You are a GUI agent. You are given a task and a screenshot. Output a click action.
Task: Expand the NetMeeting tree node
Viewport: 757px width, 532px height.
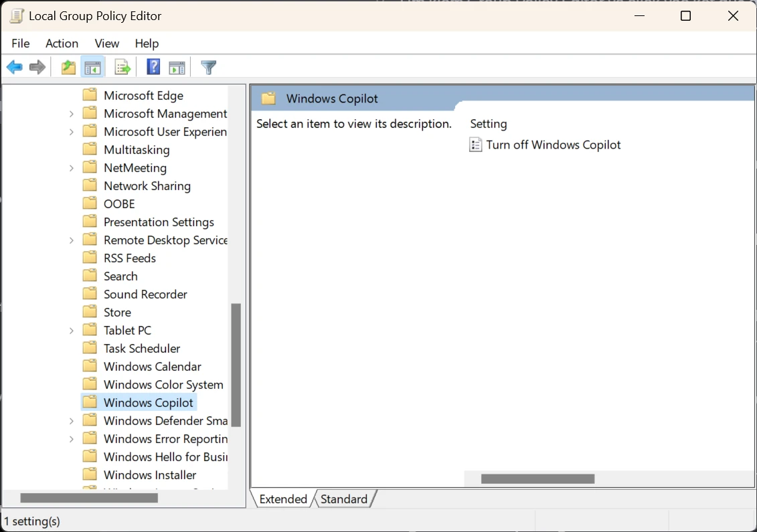(72, 168)
